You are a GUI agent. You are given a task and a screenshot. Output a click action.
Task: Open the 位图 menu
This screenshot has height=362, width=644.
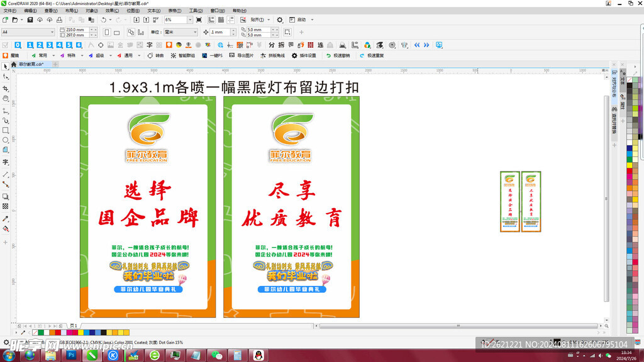click(133, 11)
